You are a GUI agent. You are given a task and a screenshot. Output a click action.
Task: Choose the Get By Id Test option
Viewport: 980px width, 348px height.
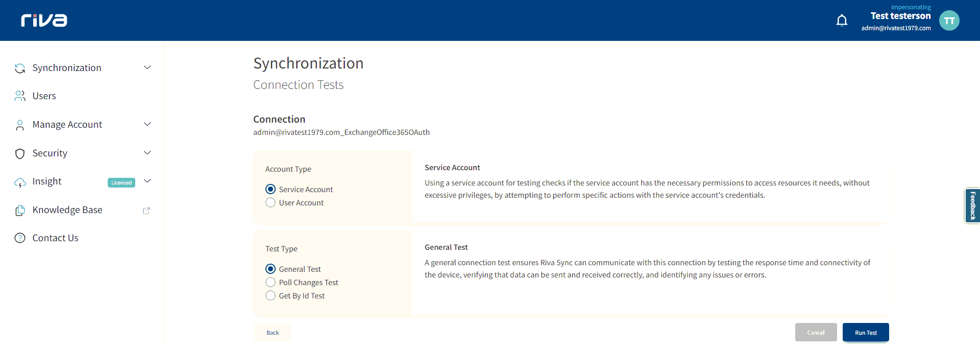click(271, 296)
